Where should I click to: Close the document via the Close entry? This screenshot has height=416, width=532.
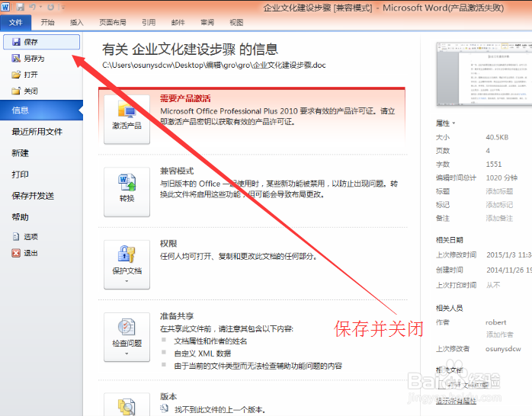24,91
